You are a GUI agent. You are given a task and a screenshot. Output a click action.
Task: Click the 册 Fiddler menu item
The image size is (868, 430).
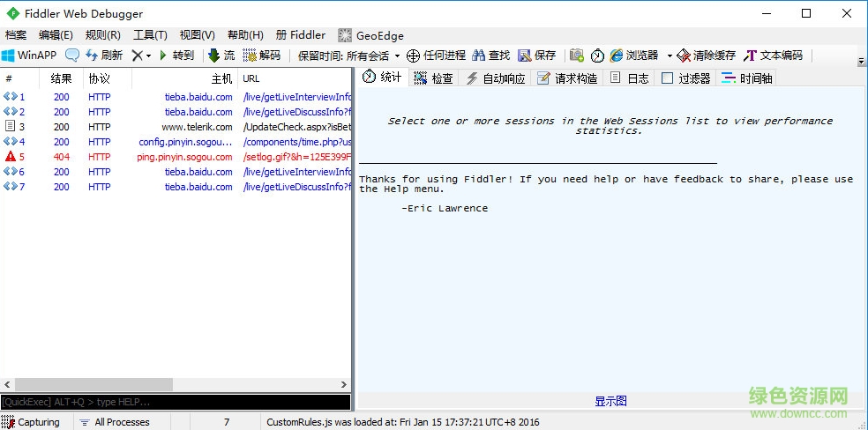[x=301, y=35]
